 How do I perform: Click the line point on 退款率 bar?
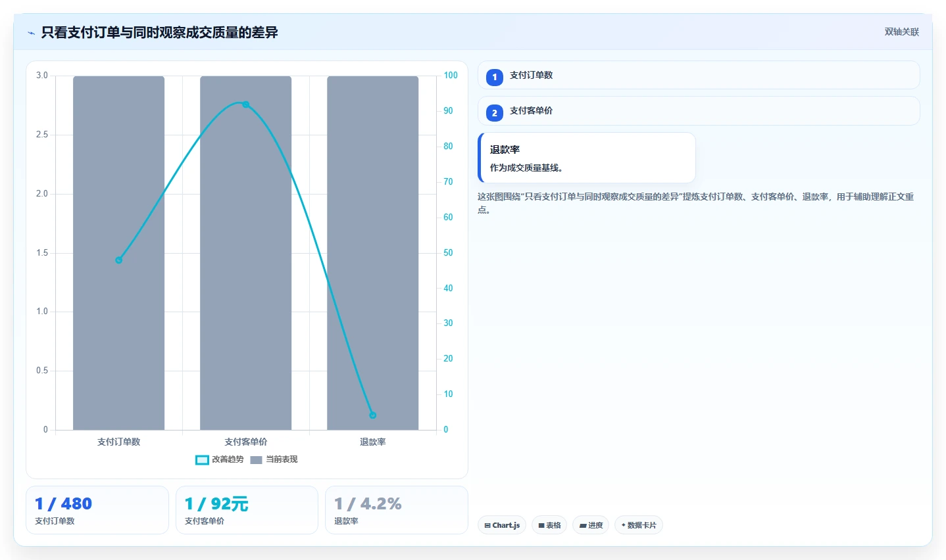(x=373, y=415)
